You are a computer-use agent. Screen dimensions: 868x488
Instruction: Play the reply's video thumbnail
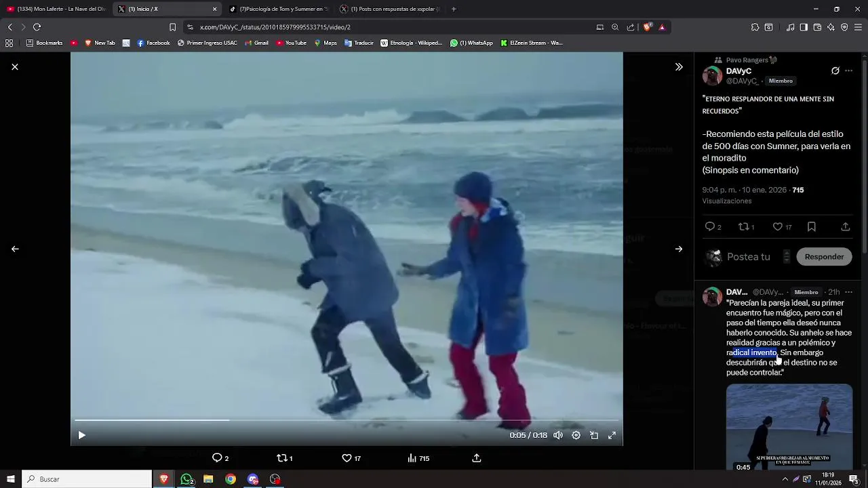789,428
